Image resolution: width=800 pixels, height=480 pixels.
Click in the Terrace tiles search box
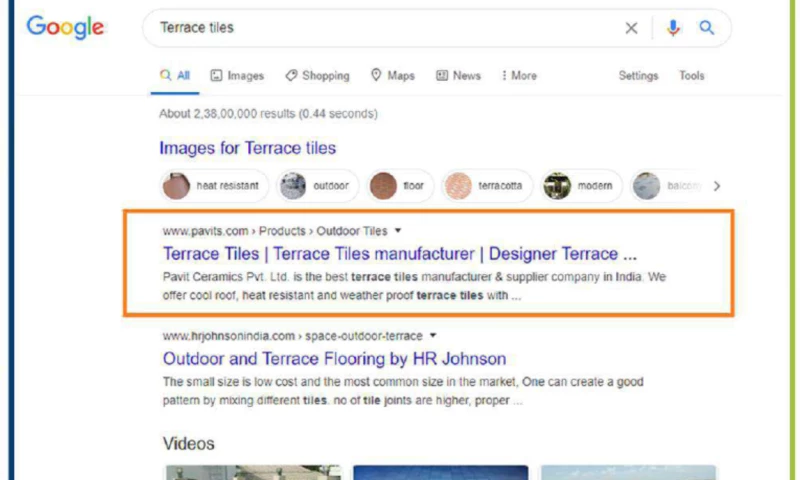coord(380,28)
